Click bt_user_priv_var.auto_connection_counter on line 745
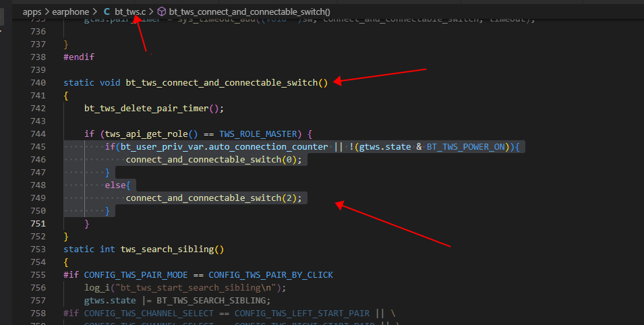644x325 pixels. (x=225, y=147)
